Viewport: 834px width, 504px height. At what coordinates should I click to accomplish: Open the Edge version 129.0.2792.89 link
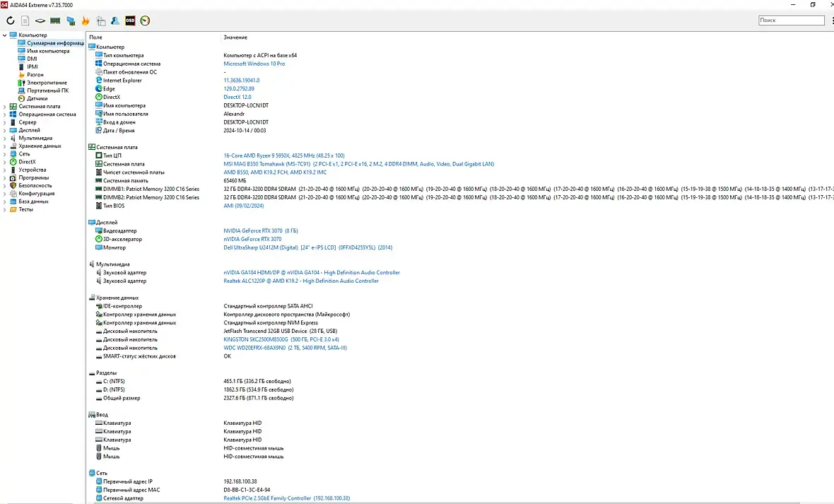[239, 89]
